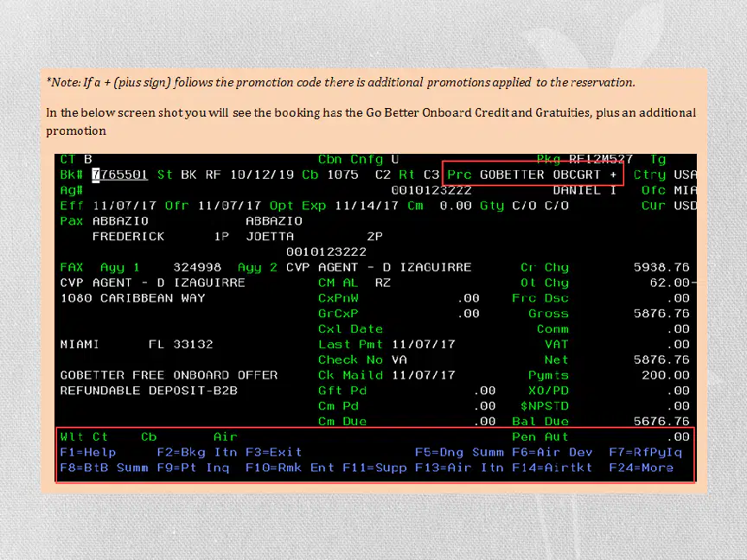Click Ck Maild date 11/07/17

424,375
